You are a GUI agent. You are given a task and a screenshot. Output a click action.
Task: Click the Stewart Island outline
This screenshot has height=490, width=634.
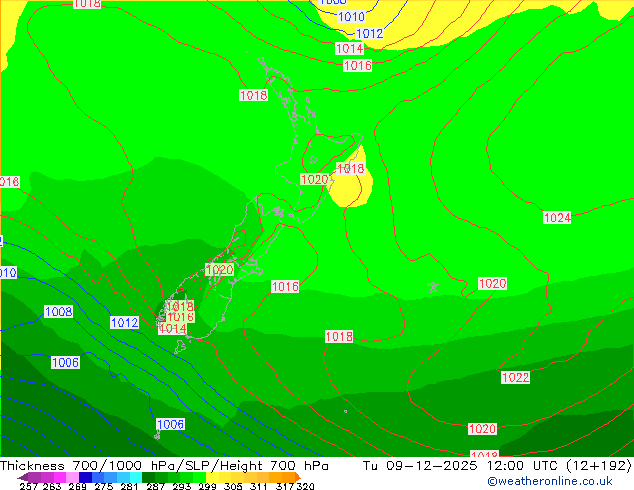[180, 347]
